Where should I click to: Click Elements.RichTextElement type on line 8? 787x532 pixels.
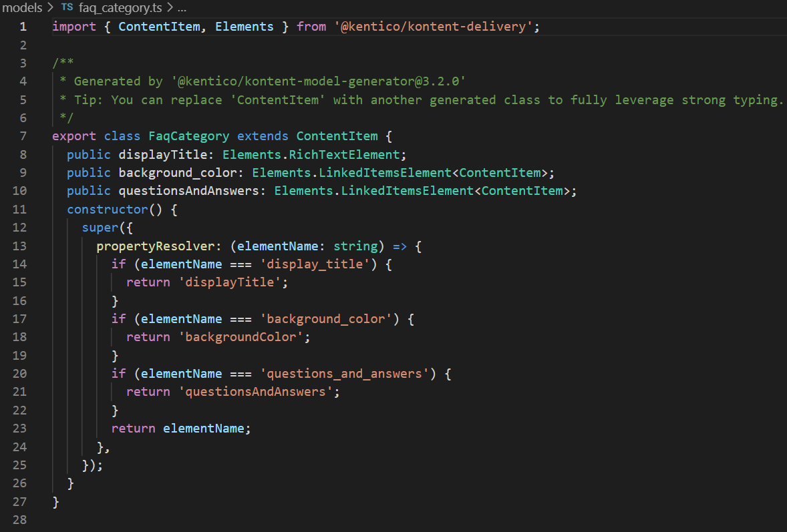[311, 154]
